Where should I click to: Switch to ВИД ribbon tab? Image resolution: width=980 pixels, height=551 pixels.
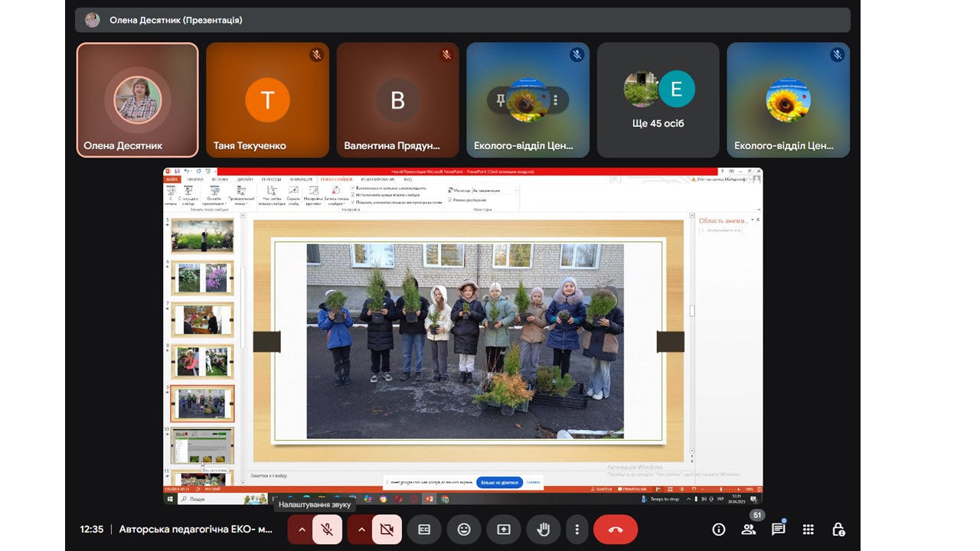[x=408, y=179]
